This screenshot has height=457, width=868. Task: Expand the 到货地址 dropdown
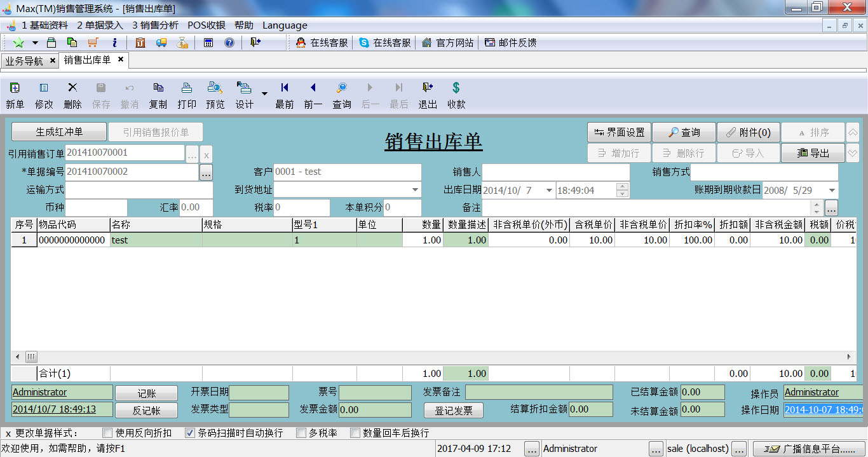coord(415,190)
